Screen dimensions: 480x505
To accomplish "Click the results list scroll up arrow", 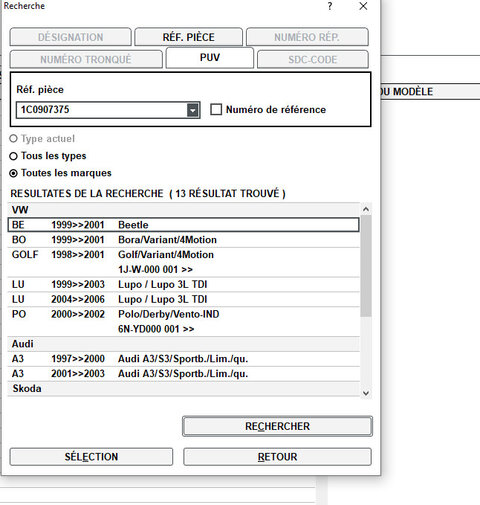I will (x=366, y=209).
